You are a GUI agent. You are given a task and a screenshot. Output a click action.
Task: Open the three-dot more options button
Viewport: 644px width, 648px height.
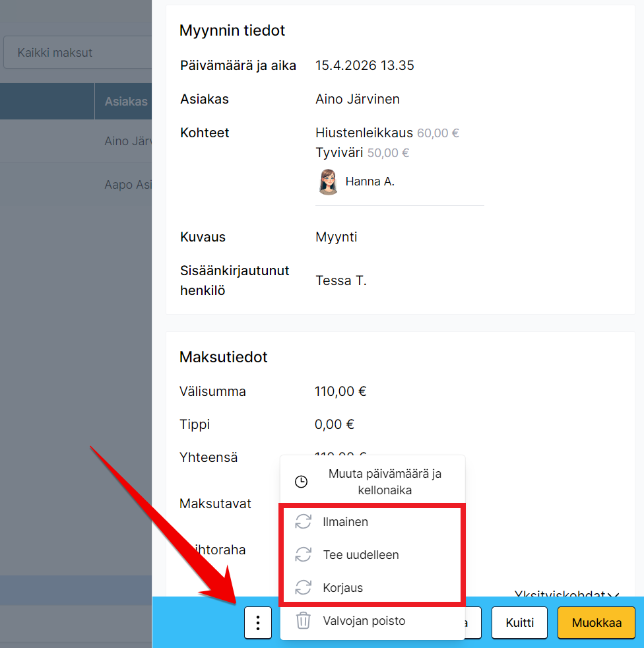click(258, 623)
